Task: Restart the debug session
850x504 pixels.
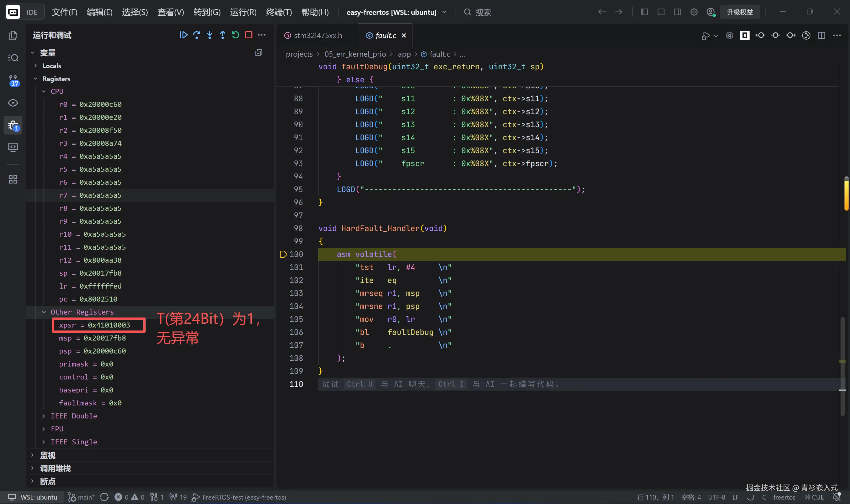Action: pyautogui.click(x=235, y=35)
